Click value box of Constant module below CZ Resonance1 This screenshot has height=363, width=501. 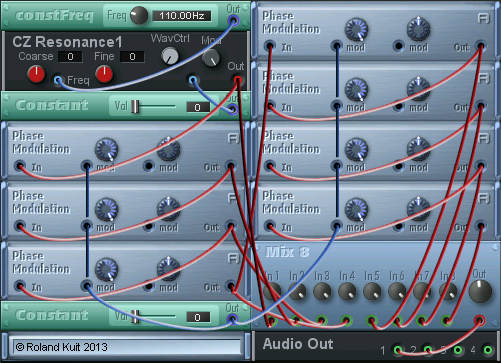click(198, 107)
